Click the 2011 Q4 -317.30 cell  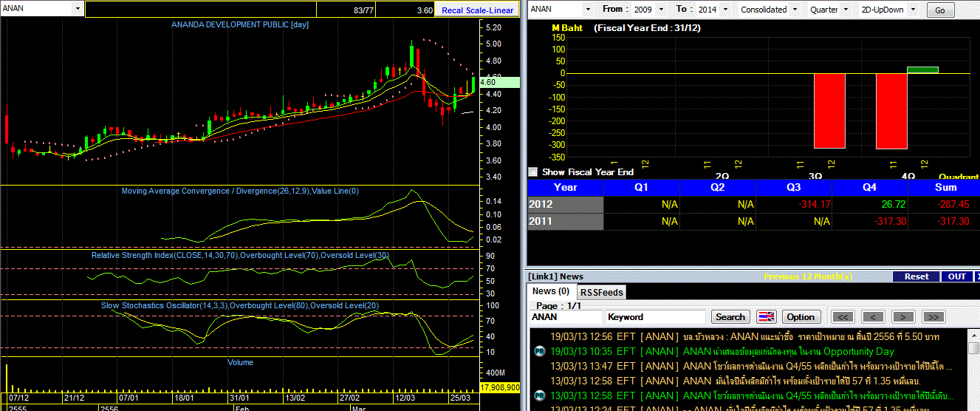pyautogui.click(x=870, y=220)
